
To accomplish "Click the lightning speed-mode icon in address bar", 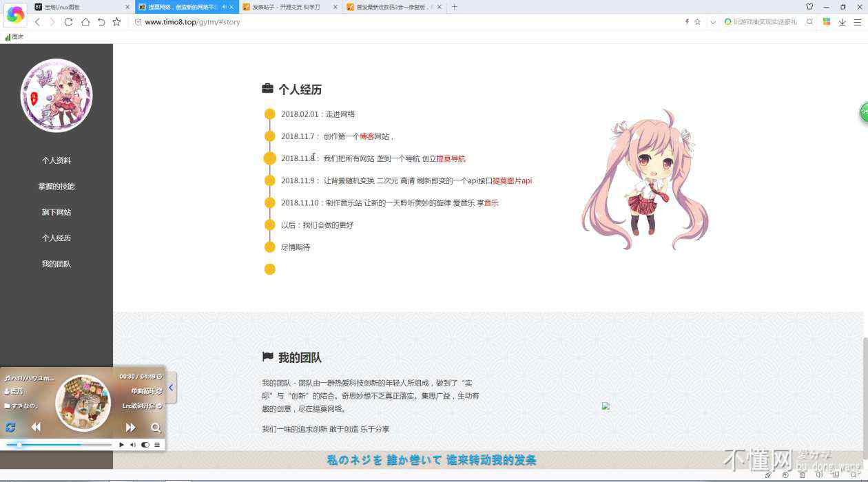I will point(687,22).
